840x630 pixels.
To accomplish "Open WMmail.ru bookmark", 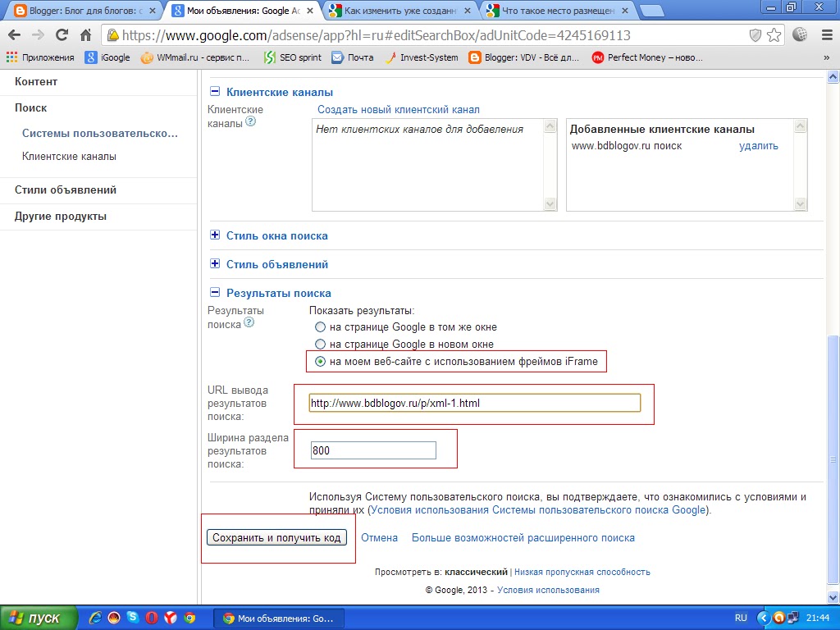I will (195, 57).
